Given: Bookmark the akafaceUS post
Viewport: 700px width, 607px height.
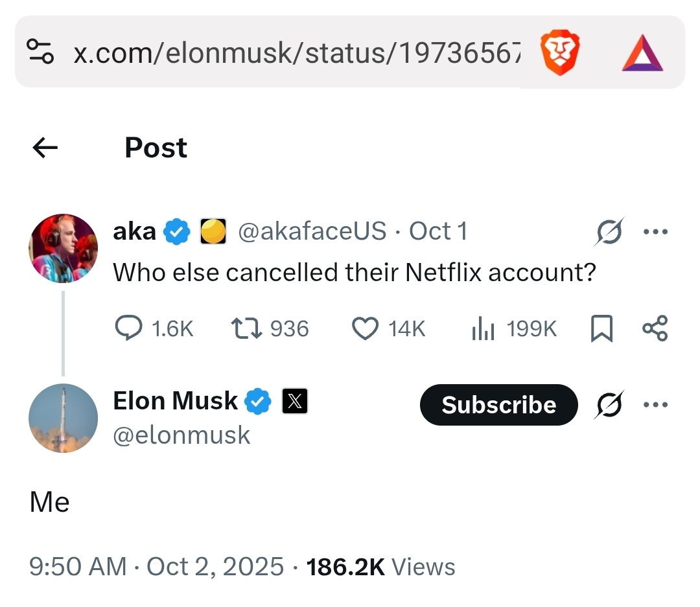Looking at the screenshot, I should click(601, 328).
